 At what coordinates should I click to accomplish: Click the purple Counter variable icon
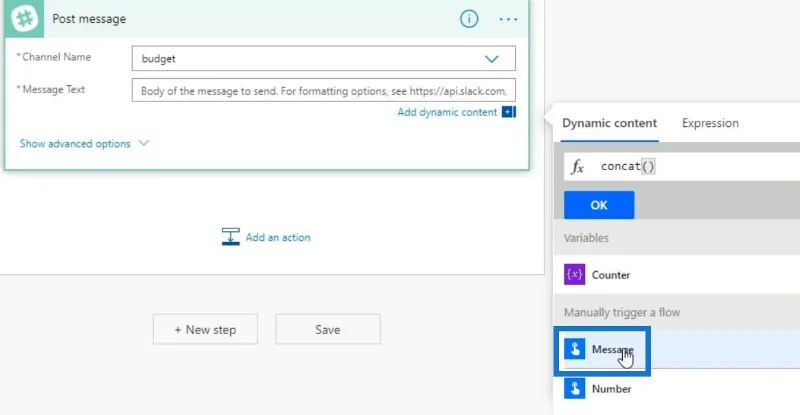(x=574, y=275)
